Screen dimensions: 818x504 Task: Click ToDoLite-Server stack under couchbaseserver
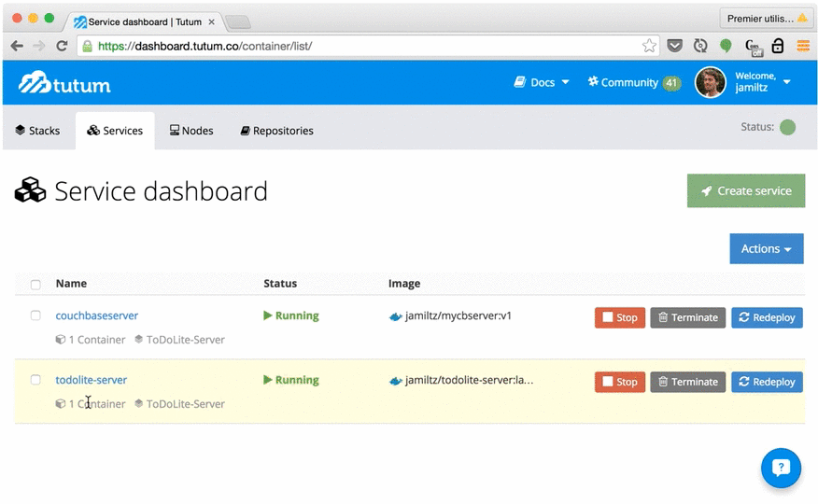(x=185, y=340)
